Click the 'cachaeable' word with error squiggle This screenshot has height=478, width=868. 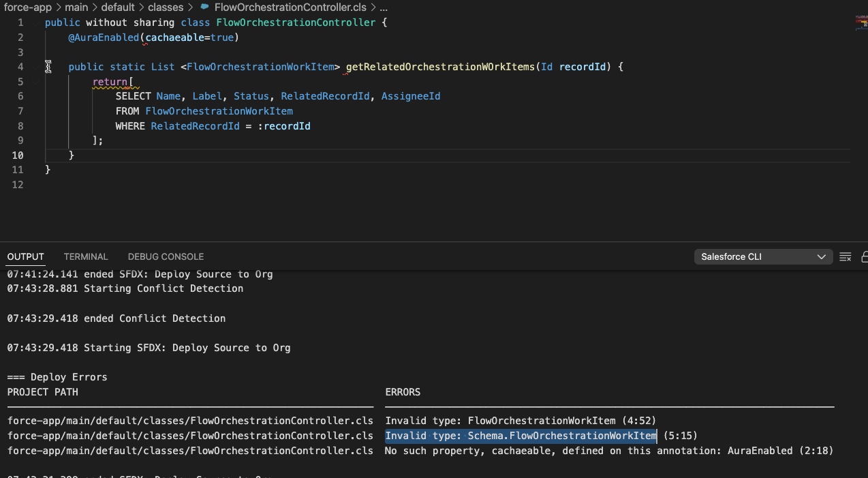(x=174, y=38)
